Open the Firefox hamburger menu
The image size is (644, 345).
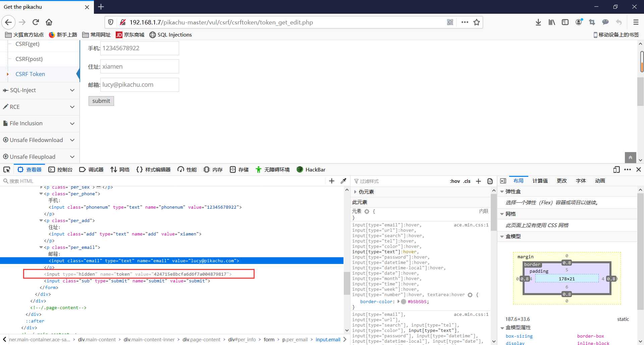[x=636, y=22]
